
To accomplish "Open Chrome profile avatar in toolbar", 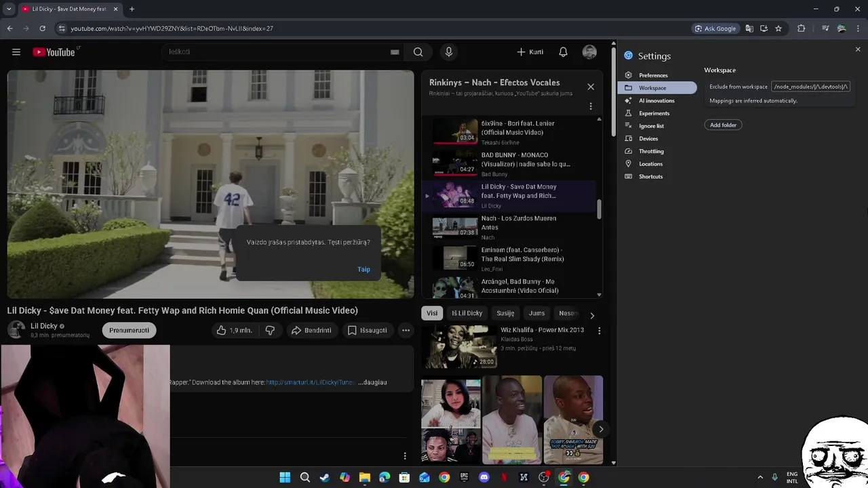I will 842,28.
